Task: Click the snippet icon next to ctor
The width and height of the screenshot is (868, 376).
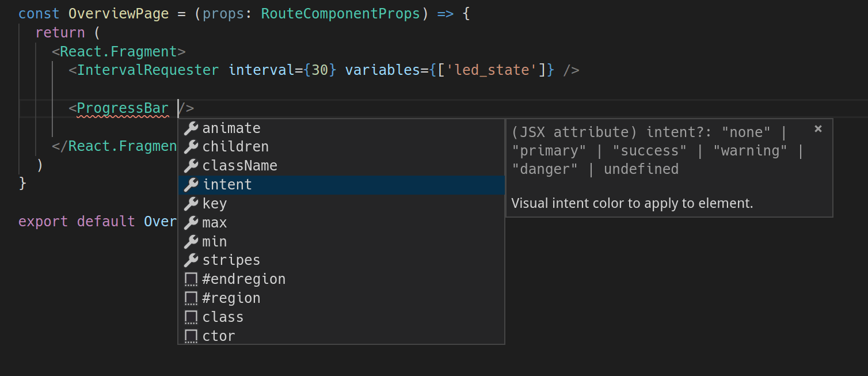Action: tap(191, 336)
